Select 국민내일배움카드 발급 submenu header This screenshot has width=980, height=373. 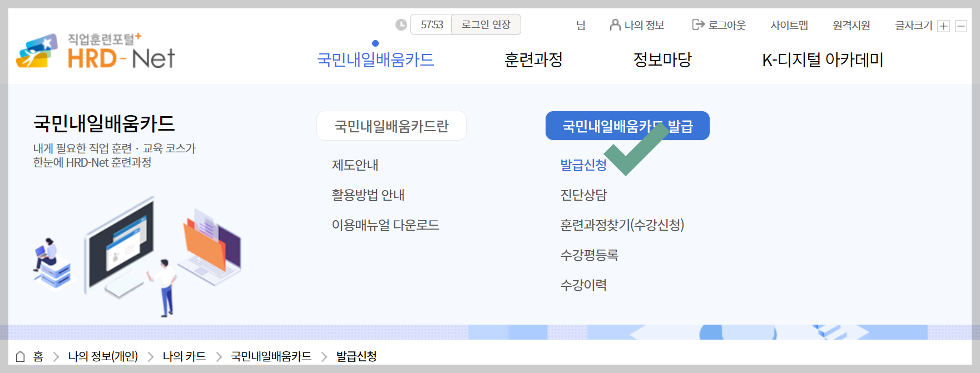pos(627,126)
